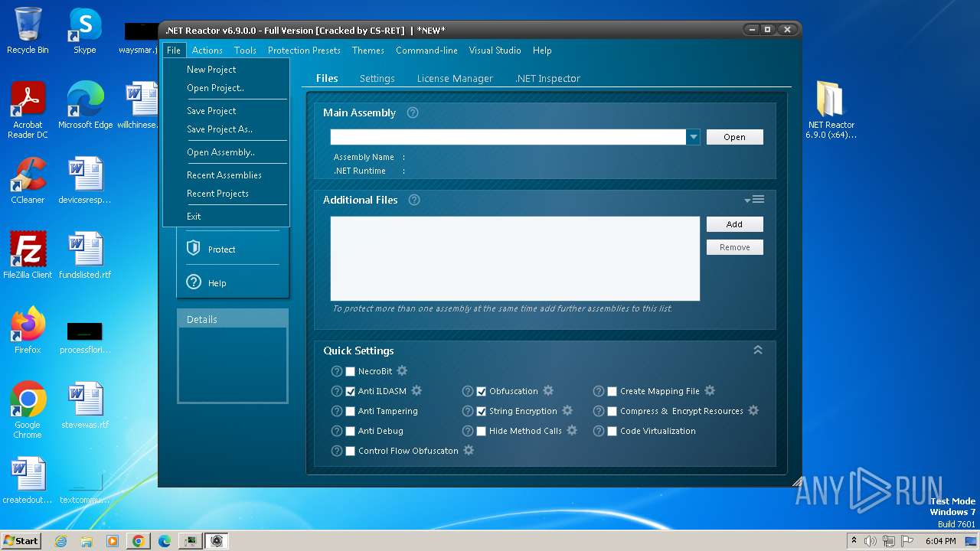Image resolution: width=980 pixels, height=551 pixels.
Task: Open Protection Presets menu
Action: click(x=304, y=51)
